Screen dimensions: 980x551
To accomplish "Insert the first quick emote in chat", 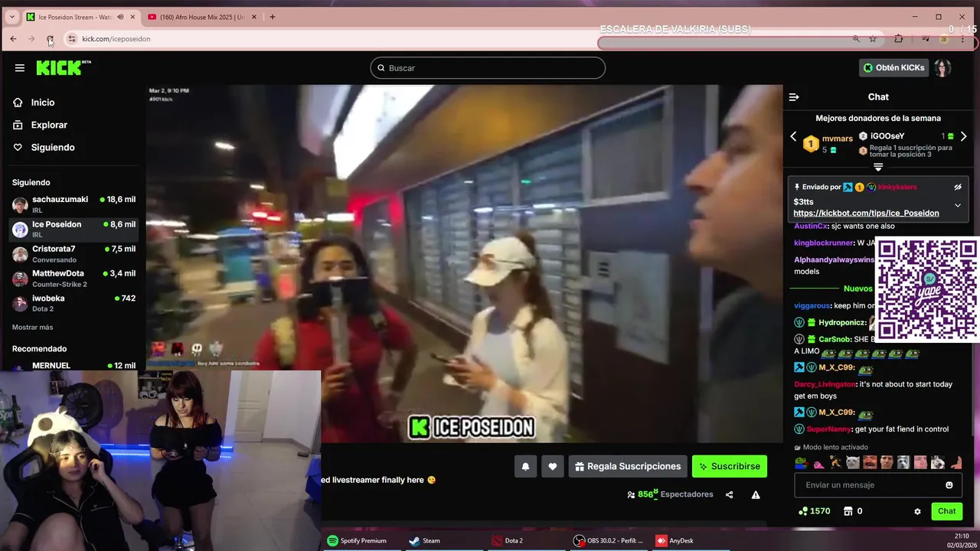I will [x=801, y=462].
